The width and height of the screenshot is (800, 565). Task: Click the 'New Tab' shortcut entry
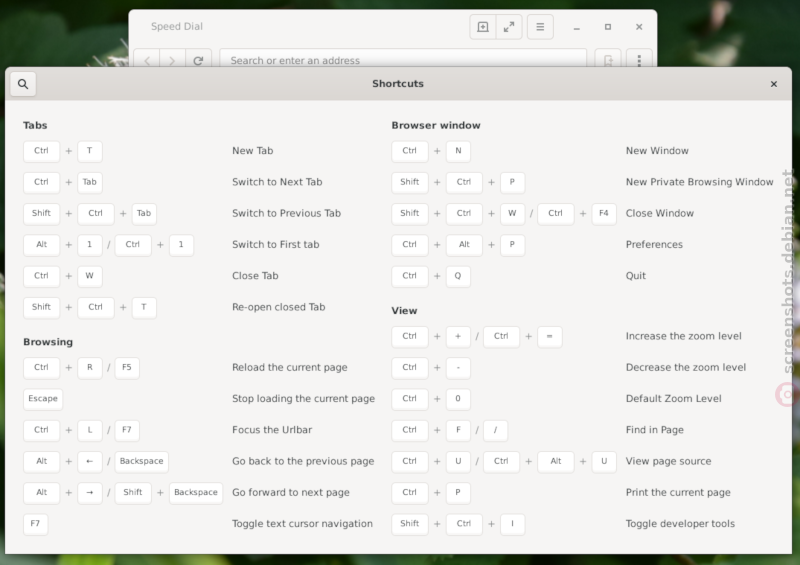click(253, 151)
